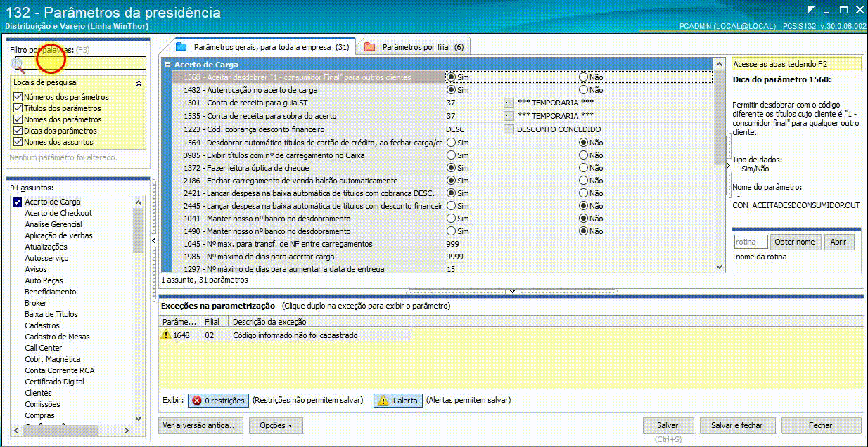Switch to Parâmetros por filial tab
Viewport: 868px width, 447px height.
(x=414, y=47)
